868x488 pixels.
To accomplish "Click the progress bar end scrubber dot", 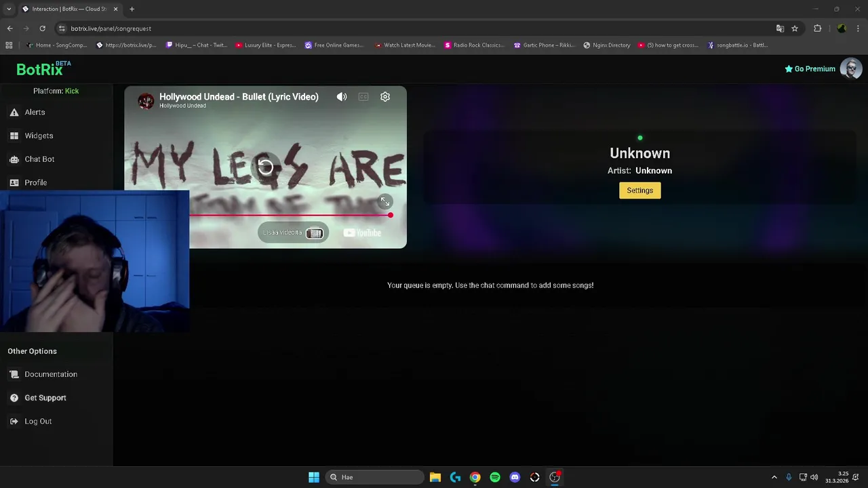I will pos(391,216).
